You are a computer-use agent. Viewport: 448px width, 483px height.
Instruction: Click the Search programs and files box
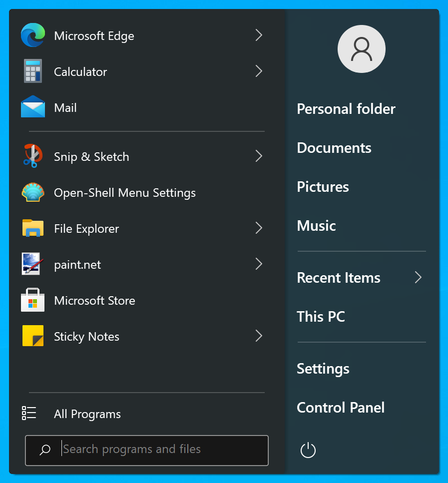pyautogui.click(x=147, y=451)
